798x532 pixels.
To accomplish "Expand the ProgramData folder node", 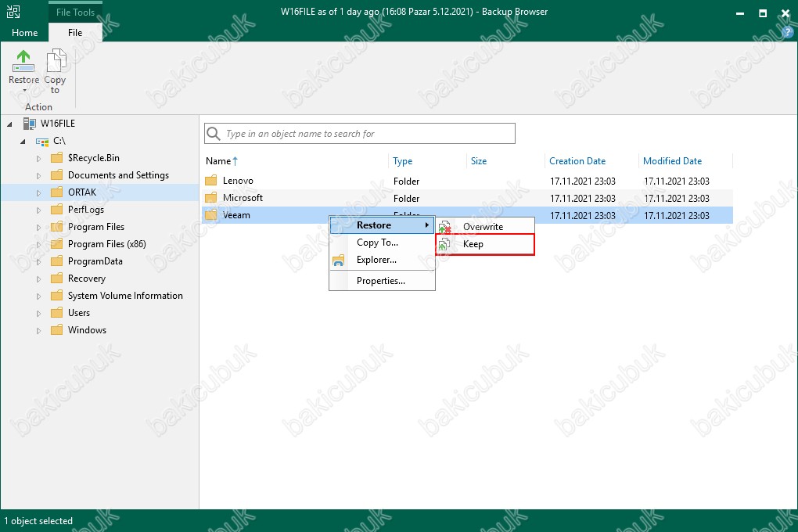I will [38, 262].
